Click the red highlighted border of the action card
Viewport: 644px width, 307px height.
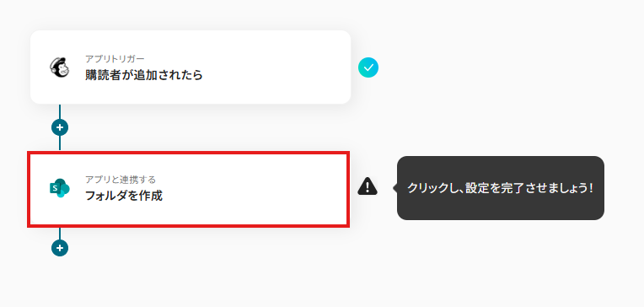pos(189,153)
